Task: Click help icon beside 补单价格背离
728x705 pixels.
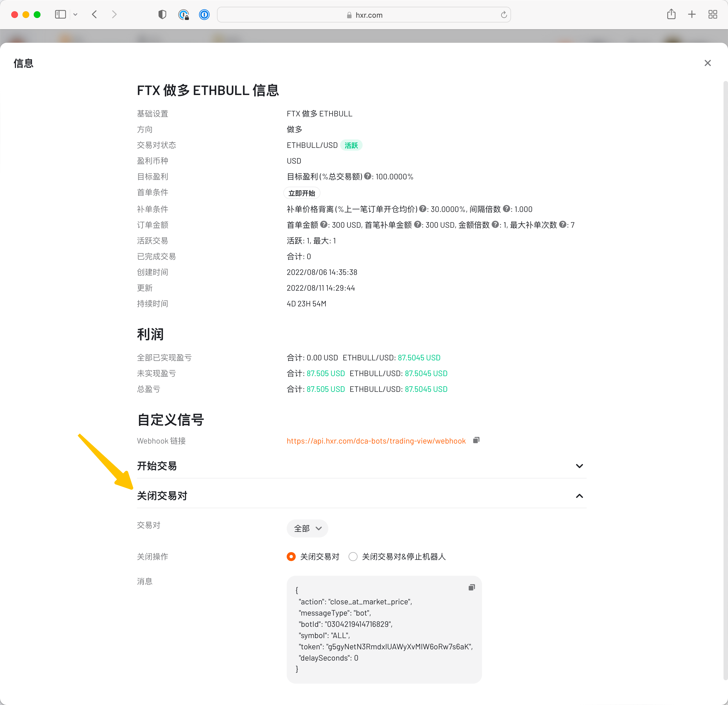Action: (x=422, y=209)
